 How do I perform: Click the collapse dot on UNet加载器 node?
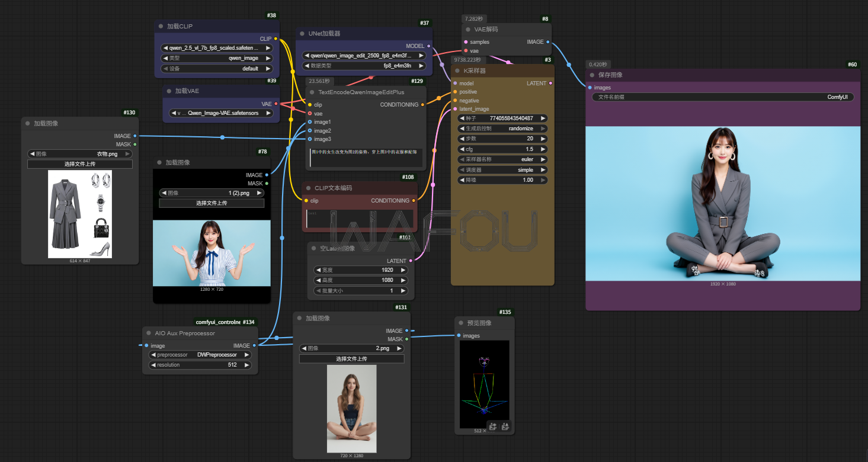[x=302, y=34]
